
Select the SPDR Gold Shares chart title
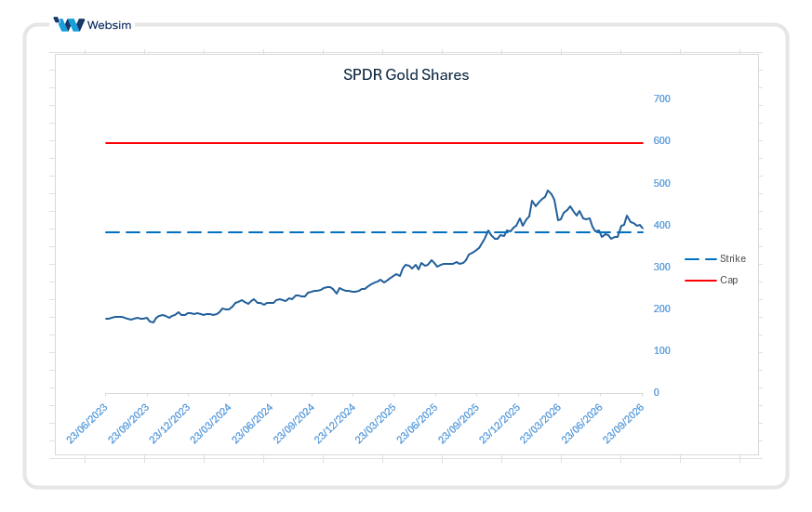click(x=406, y=75)
